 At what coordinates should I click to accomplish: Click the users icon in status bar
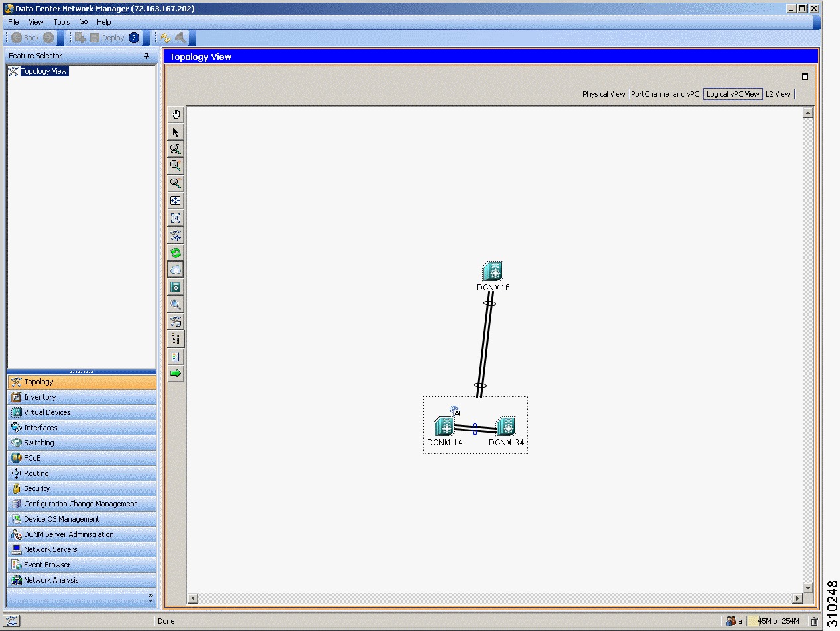point(731,621)
